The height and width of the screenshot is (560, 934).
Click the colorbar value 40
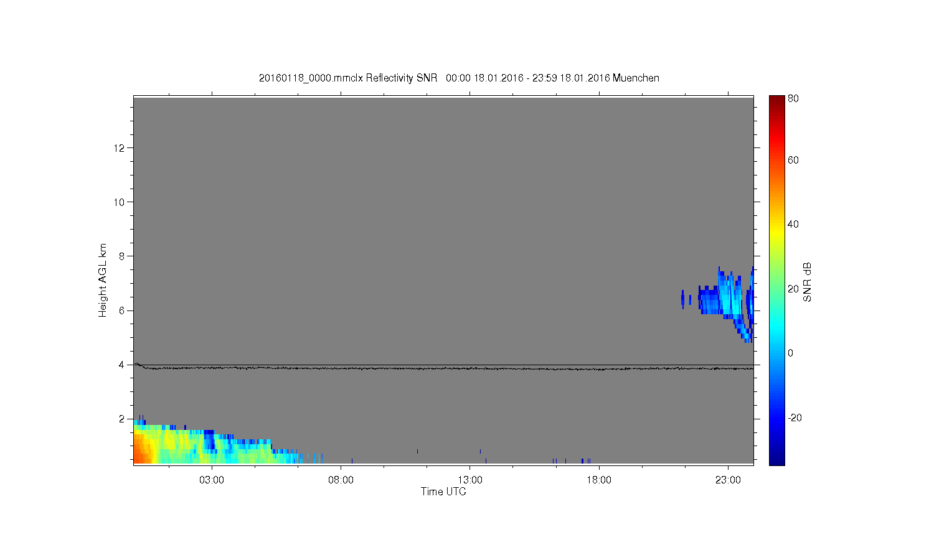(x=793, y=225)
